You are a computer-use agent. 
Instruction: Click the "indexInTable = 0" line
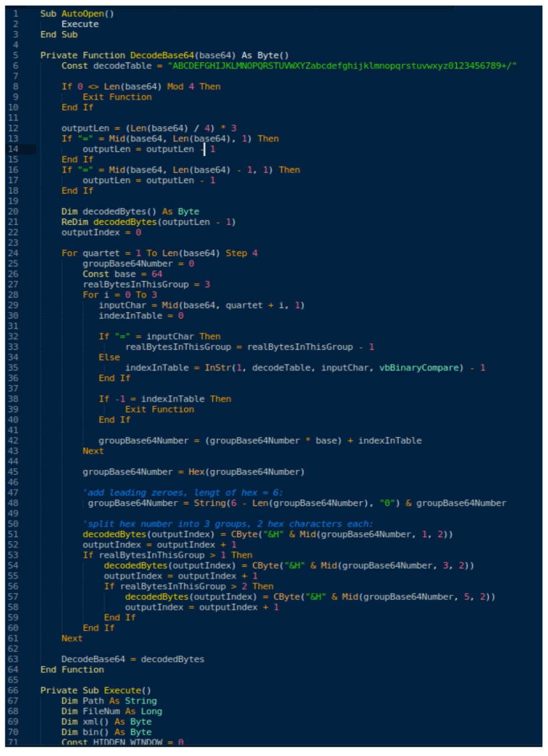[x=141, y=316]
